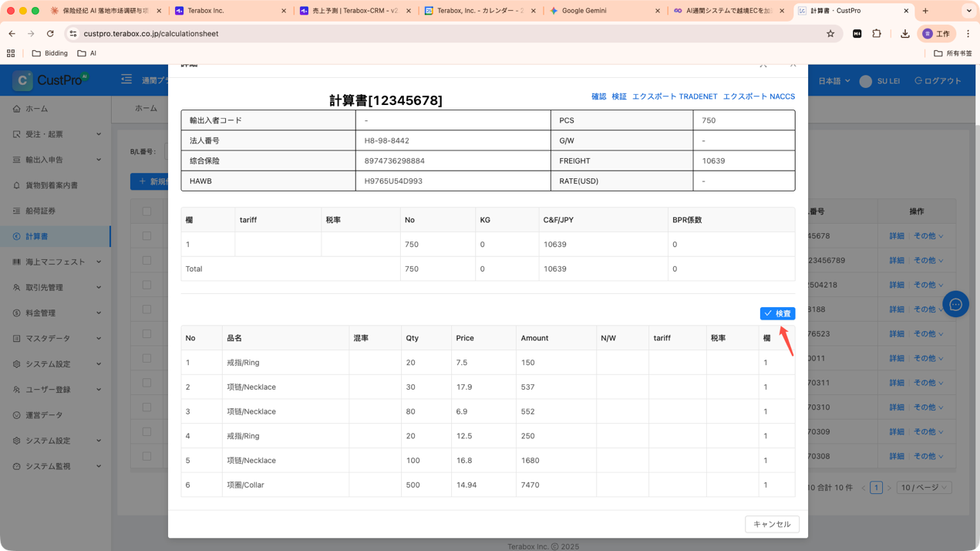980x551 pixels.
Task: Toggle the table header select-all checkbox
Action: (146, 211)
